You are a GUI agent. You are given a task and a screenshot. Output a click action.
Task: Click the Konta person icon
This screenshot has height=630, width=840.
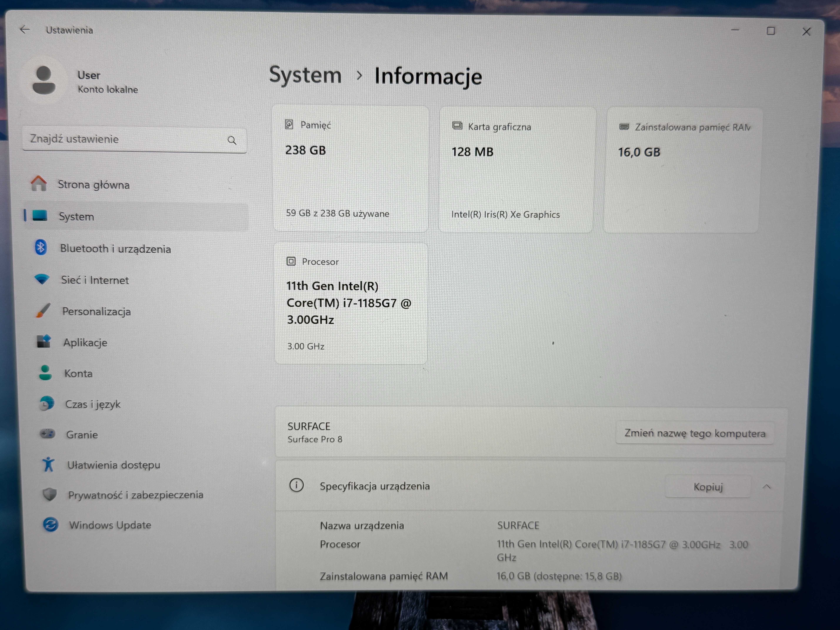coord(45,372)
